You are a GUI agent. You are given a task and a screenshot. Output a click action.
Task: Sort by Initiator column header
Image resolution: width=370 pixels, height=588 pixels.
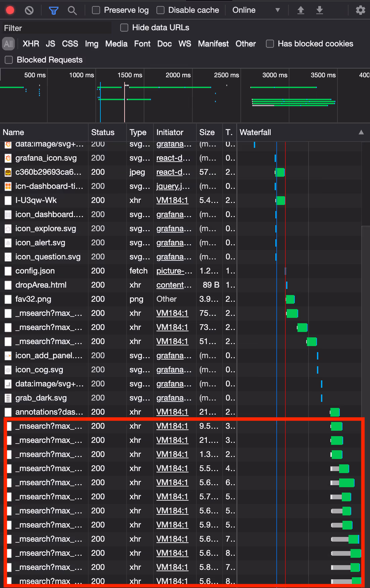point(175,132)
